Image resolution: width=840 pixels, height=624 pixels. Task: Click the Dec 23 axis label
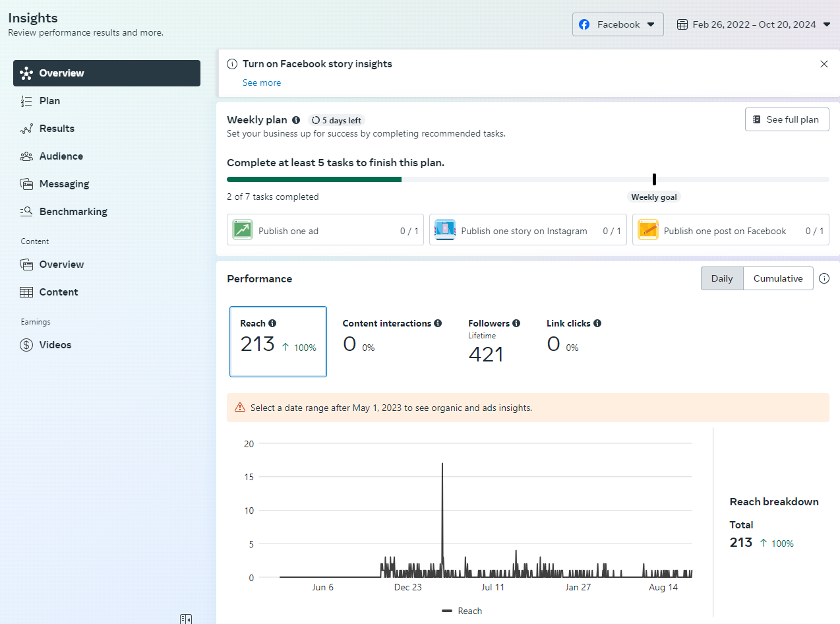click(408, 587)
